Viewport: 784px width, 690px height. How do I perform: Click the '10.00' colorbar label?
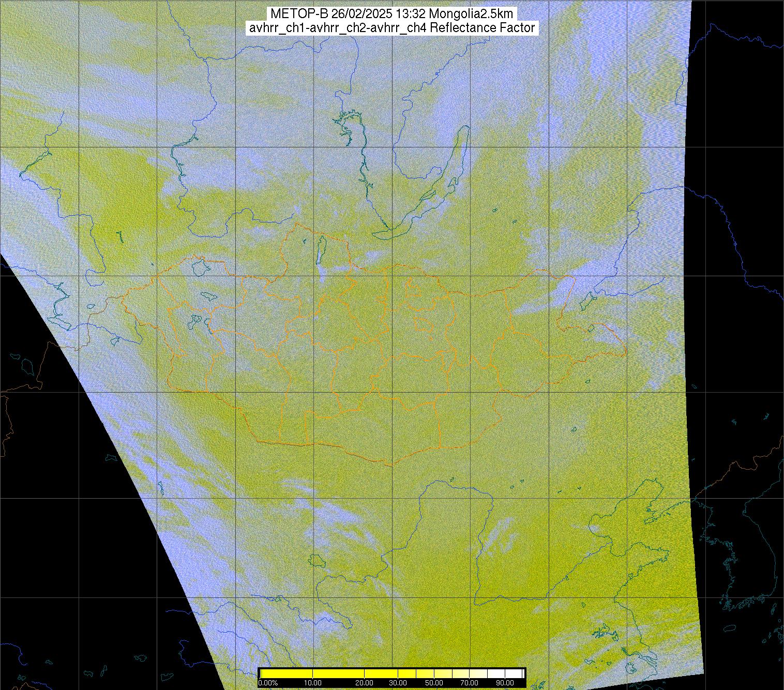tap(313, 683)
